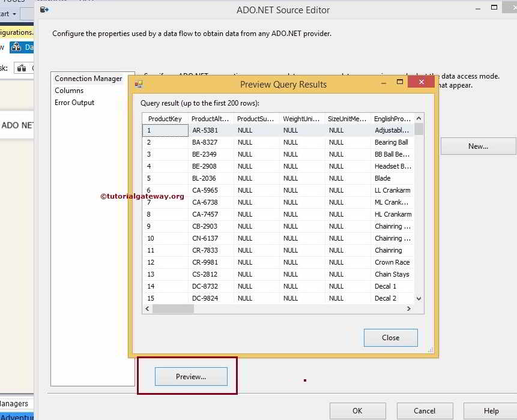Select cell CS-2812
Viewport: 517px width, 420px height.
211,274
